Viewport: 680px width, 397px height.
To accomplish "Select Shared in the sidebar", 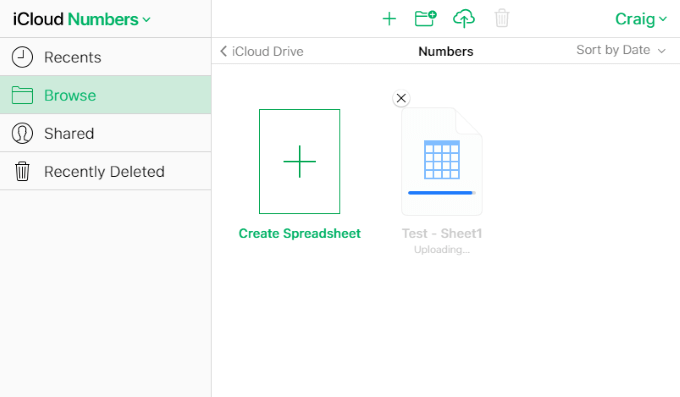I will pos(105,133).
